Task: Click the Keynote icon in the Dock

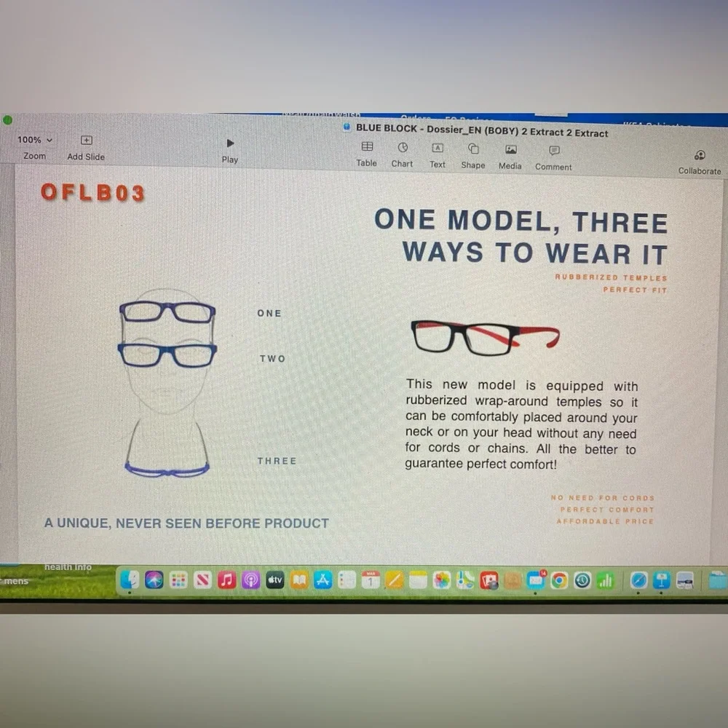Action: coord(662,580)
